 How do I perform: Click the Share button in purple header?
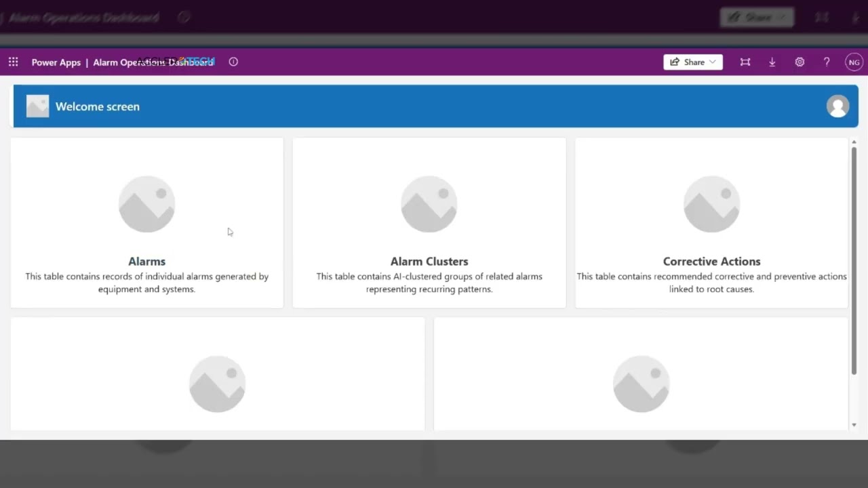click(693, 62)
